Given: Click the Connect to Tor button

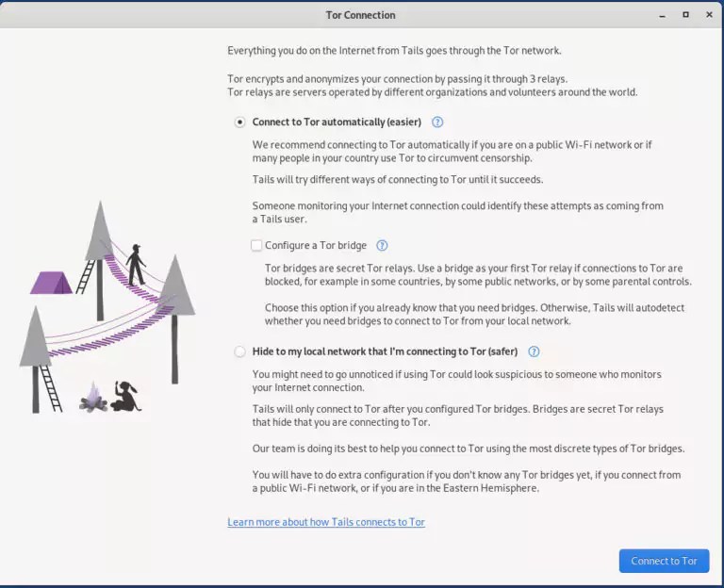Looking at the screenshot, I should 664,561.
